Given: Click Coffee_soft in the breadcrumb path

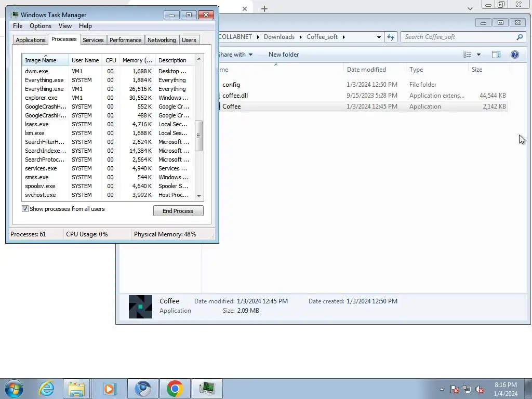Looking at the screenshot, I should 322,37.
